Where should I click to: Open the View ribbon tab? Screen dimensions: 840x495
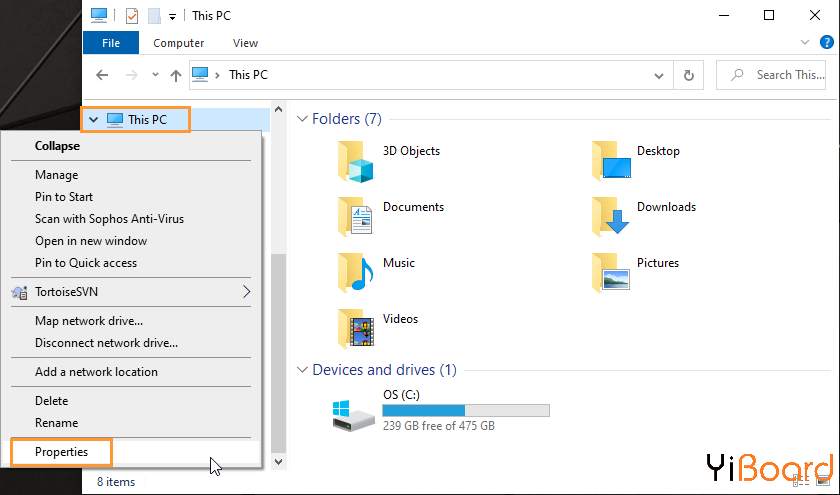point(245,43)
